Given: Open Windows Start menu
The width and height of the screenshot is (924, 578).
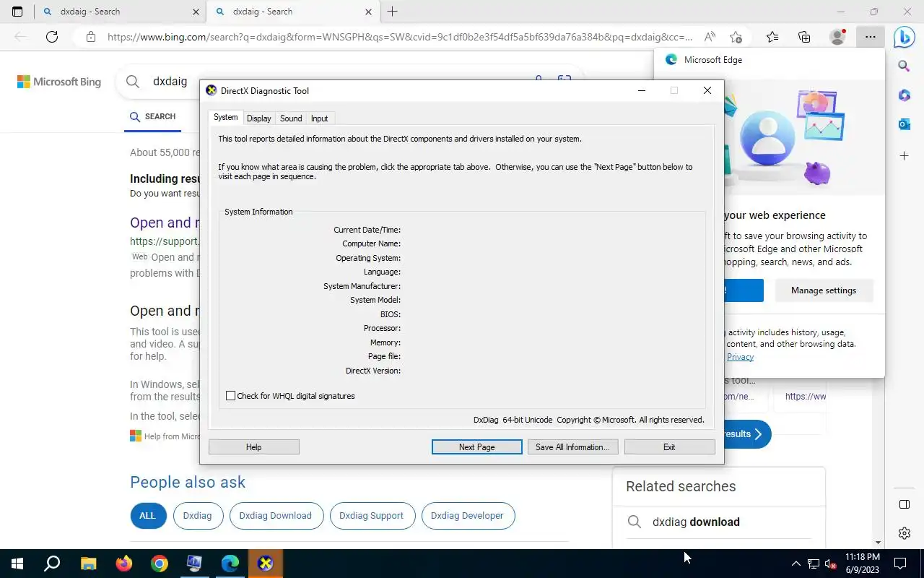Looking at the screenshot, I should pyautogui.click(x=17, y=564).
